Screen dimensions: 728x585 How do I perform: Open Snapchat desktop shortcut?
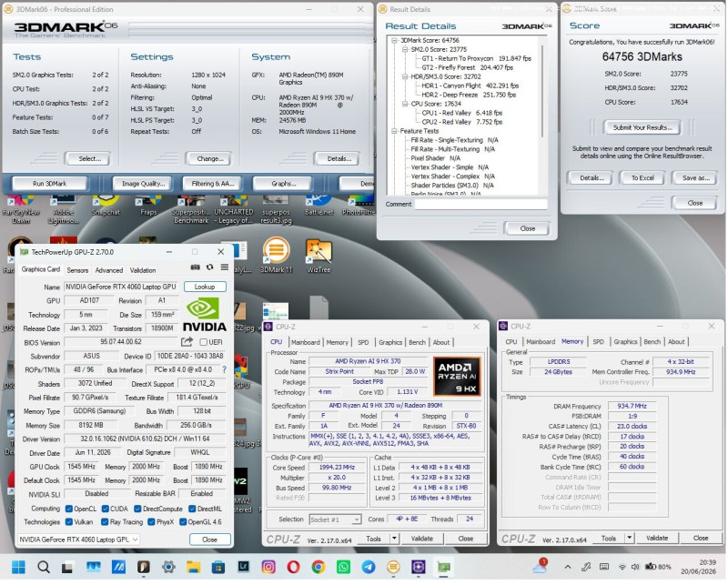click(106, 206)
